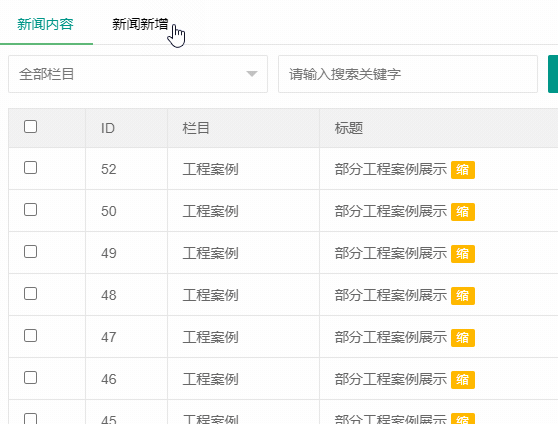The image size is (558, 424).
Task: Click the 缩 thumbnail badge in row 52
Action: pos(463,170)
